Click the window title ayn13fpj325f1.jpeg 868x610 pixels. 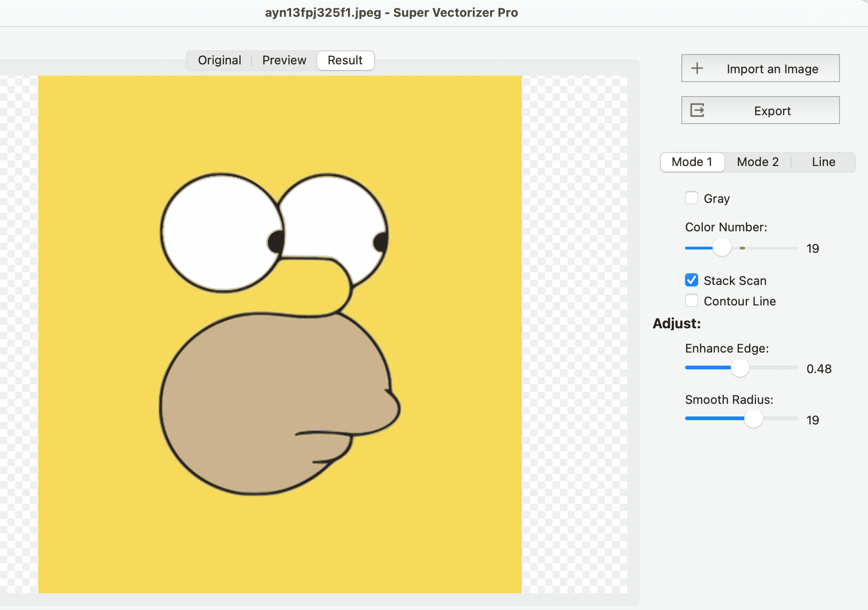click(323, 13)
